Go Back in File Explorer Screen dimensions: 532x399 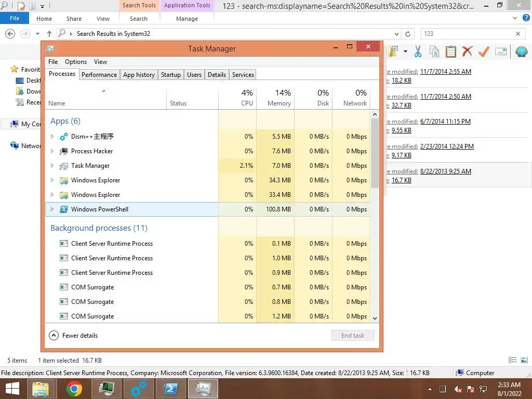tap(10, 34)
